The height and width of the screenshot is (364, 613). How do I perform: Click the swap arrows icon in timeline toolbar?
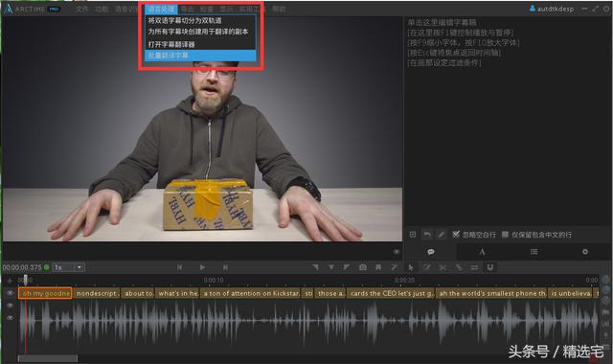click(474, 267)
